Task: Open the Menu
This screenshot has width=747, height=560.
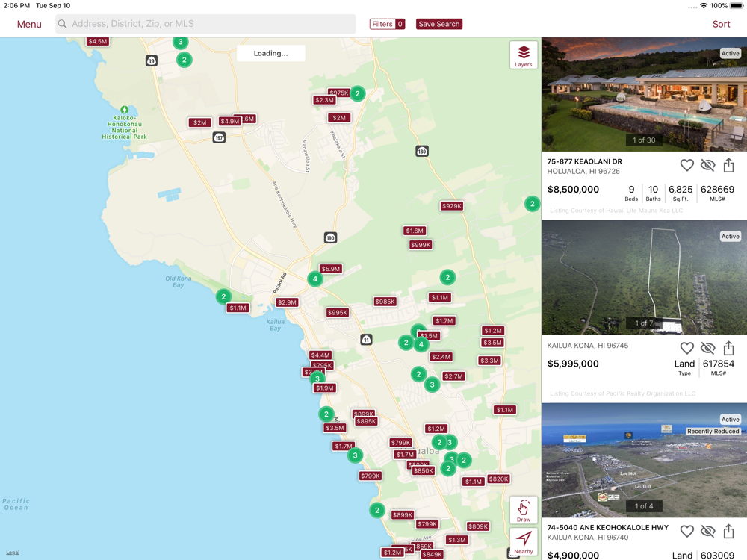Action: coord(29,24)
